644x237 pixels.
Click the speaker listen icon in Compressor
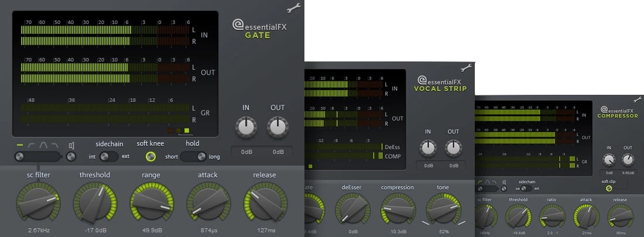pyautogui.click(x=504, y=182)
